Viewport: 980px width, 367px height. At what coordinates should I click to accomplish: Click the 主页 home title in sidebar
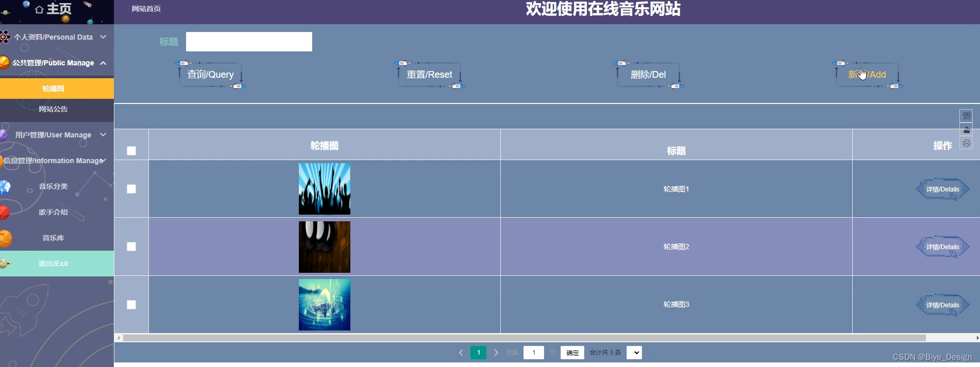tap(59, 9)
